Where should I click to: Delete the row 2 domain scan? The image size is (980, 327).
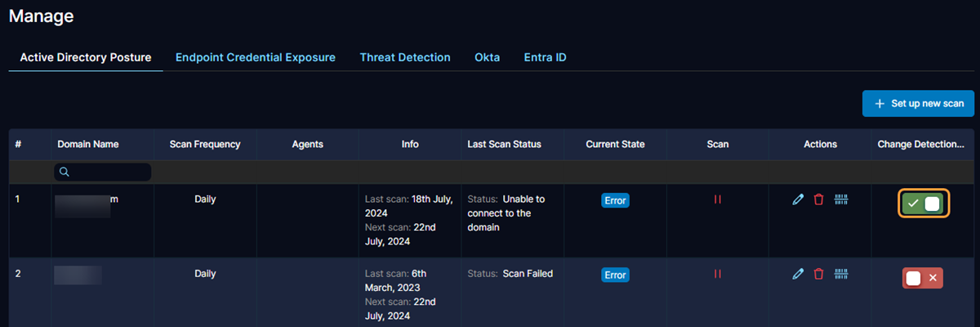click(x=818, y=275)
